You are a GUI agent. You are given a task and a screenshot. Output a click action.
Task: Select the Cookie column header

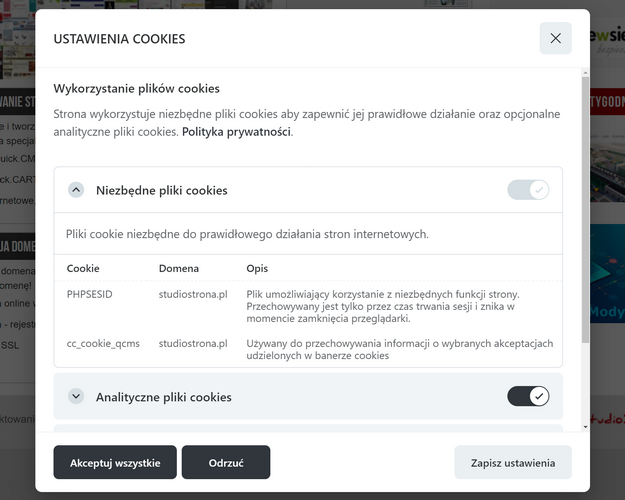click(83, 268)
